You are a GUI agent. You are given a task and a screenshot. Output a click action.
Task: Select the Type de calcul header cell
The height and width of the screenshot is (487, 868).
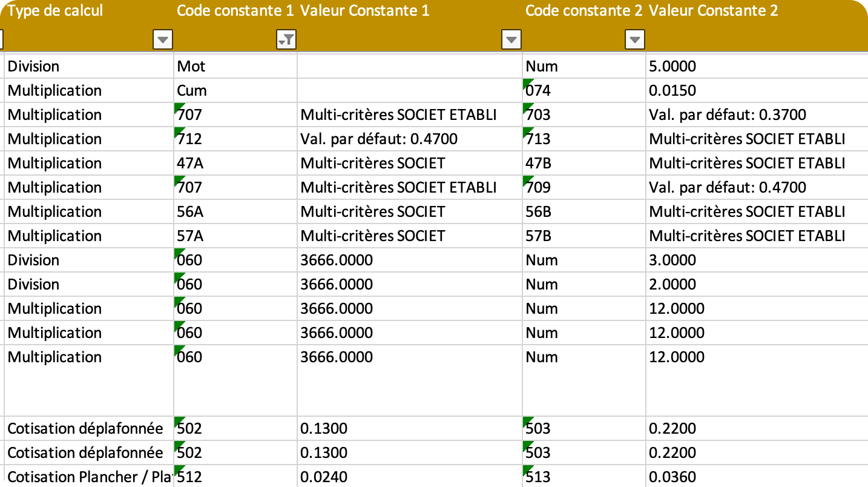pyautogui.click(x=56, y=11)
